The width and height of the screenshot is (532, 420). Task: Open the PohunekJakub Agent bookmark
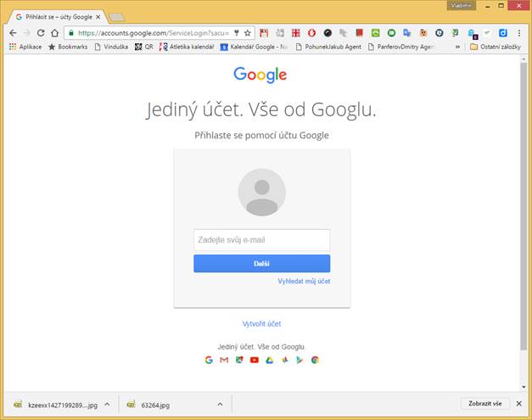328,47
